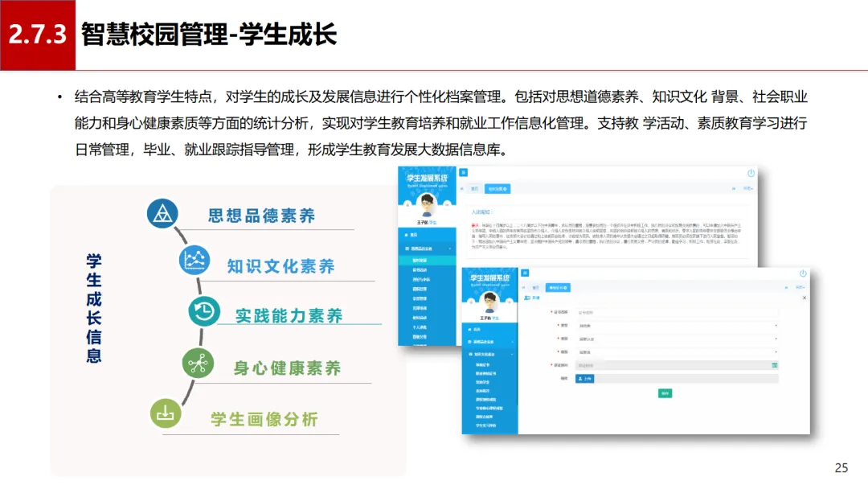Click the left tab-scroll arrow in the back window
868x489 pixels.
461,189
